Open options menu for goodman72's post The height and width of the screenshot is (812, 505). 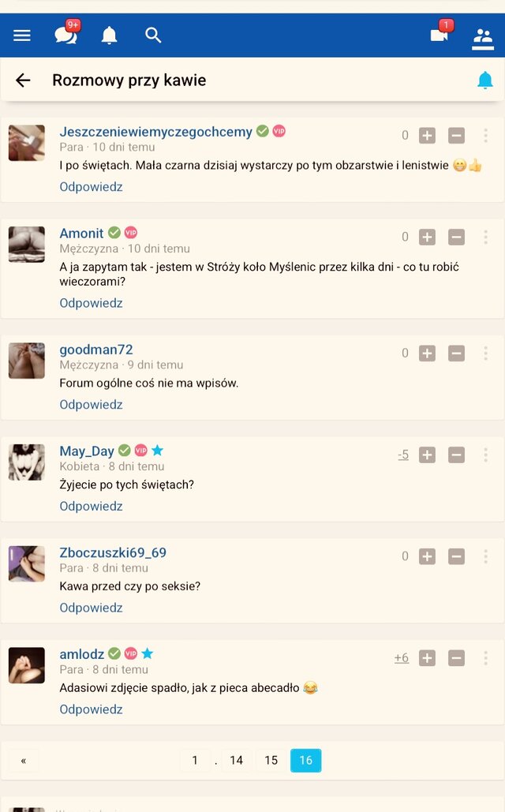tap(485, 354)
